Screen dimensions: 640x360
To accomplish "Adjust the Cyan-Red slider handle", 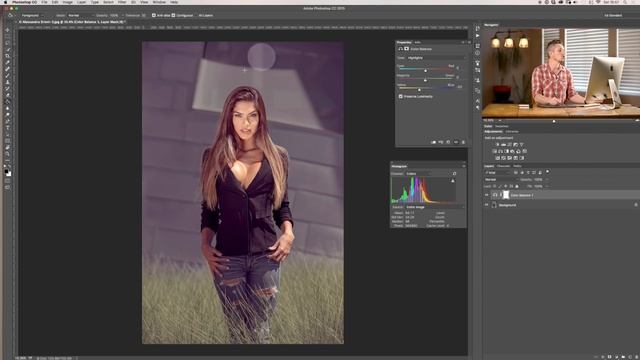I will tap(425, 71).
